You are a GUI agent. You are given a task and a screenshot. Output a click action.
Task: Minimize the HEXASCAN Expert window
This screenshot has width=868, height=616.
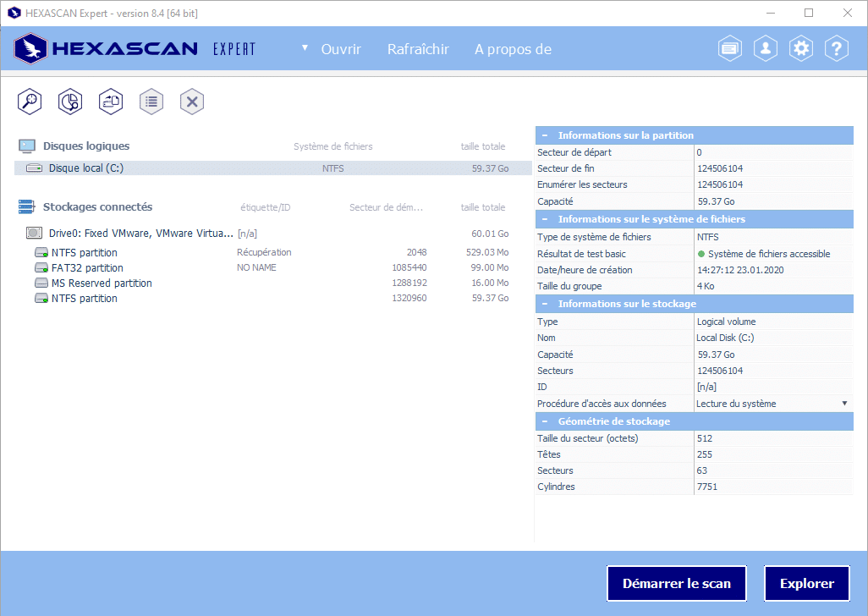pos(771,13)
